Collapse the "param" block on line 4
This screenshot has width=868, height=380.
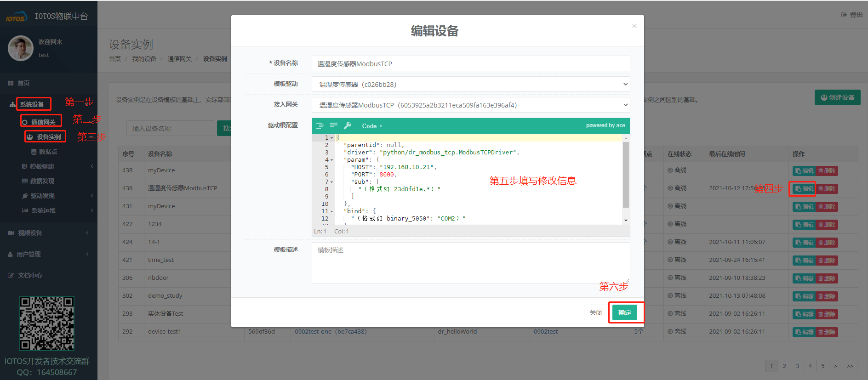click(332, 160)
